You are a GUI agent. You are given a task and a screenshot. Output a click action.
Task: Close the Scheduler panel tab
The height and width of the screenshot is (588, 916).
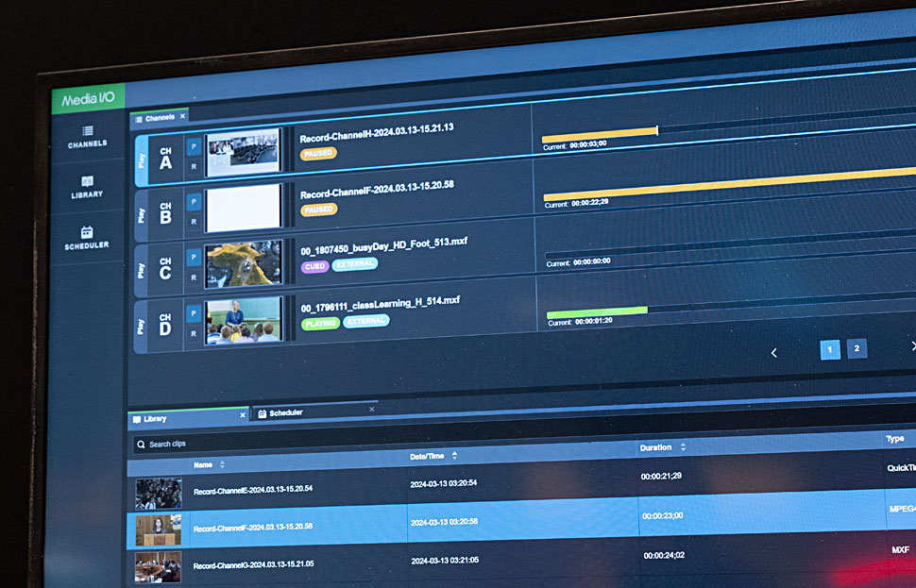tap(371, 410)
